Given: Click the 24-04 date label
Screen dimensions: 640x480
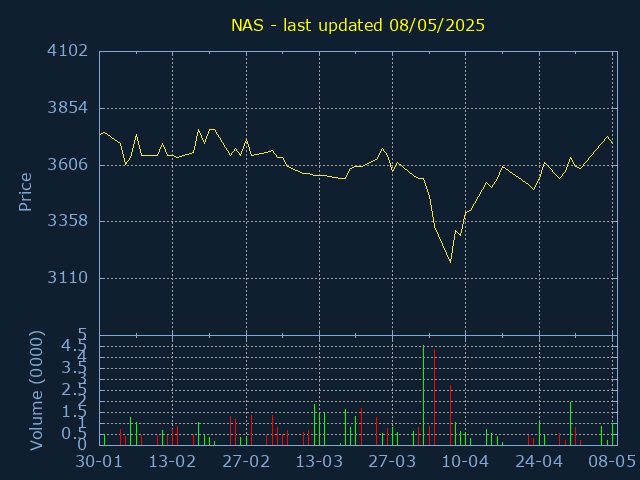Looking at the screenshot, I should (539, 462).
